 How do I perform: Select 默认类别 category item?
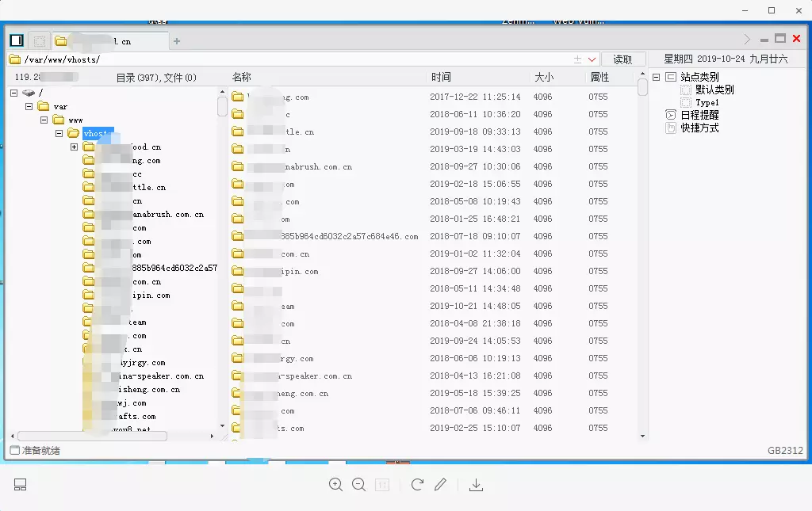click(714, 90)
